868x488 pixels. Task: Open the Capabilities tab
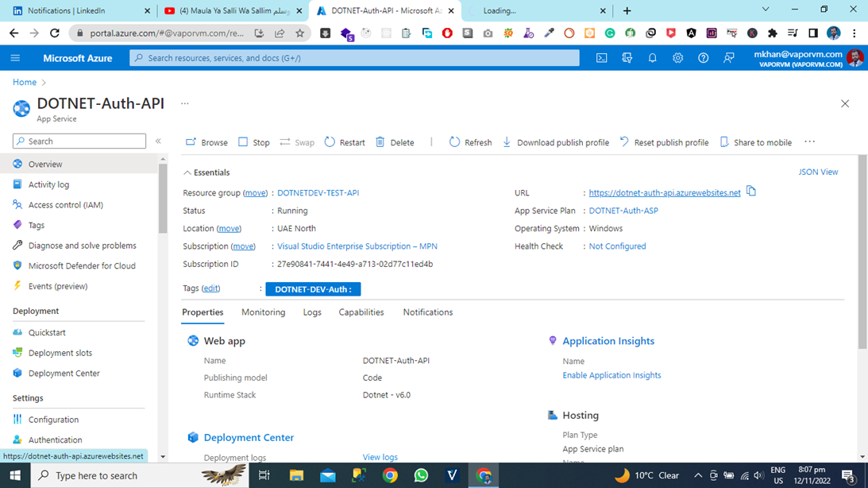pyautogui.click(x=361, y=312)
